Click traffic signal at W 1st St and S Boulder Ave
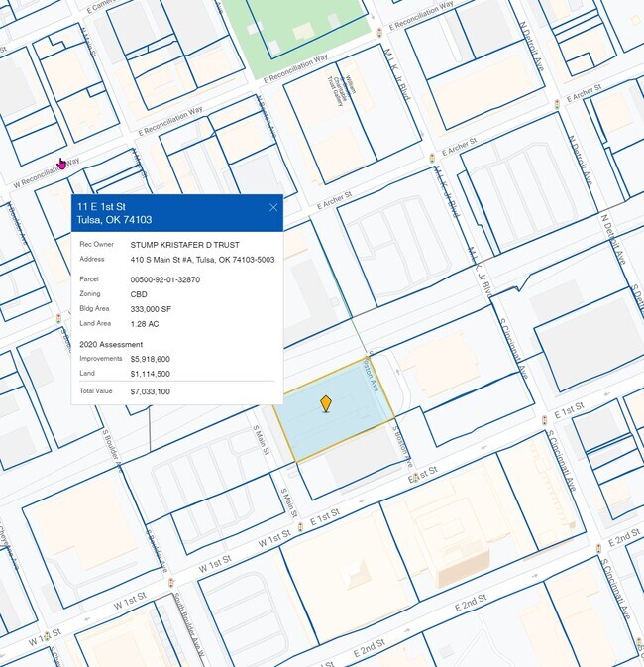Viewport: 644px width, 667px height. pos(170,582)
